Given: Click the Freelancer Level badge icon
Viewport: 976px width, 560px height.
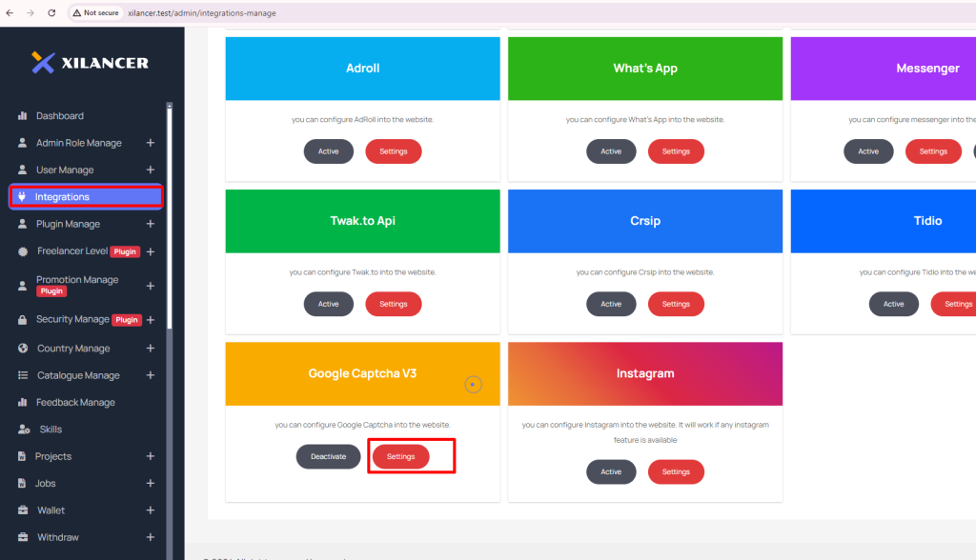Looking at the screenshot, I should (x=23, y=251).
